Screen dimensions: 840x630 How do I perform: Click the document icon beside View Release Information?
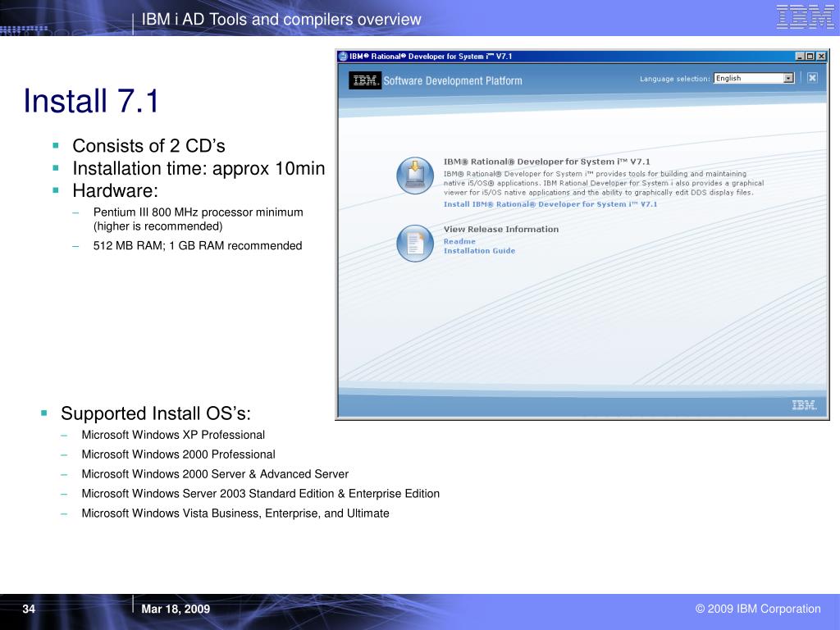(414, 243)
